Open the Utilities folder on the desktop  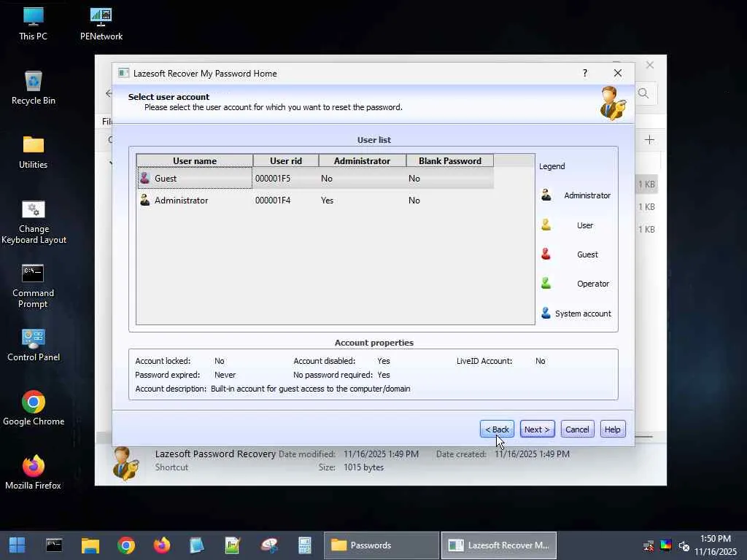coord(34,152)
